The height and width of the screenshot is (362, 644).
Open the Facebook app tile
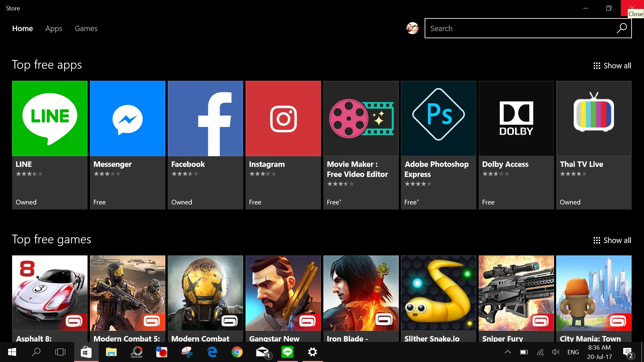tap(205, 145)
